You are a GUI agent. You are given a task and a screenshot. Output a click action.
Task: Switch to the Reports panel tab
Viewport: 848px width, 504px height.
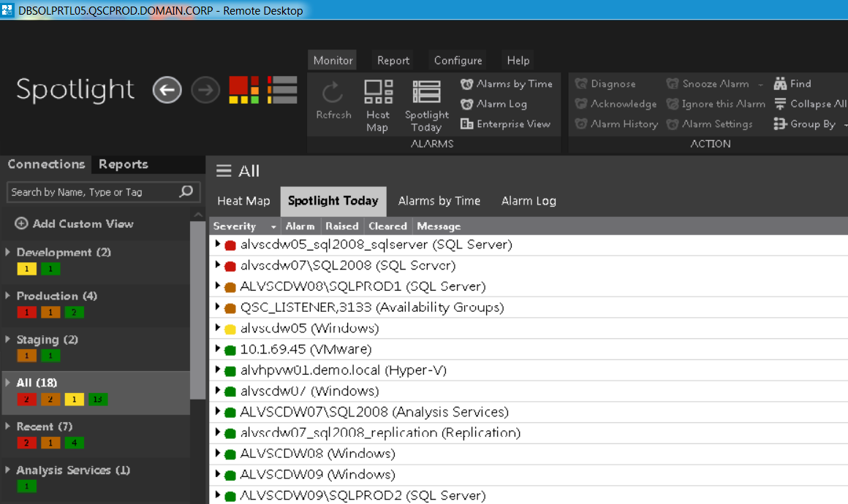click(124, 164)
